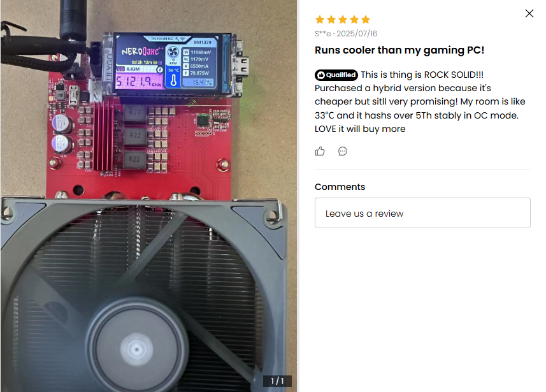The height and width of the screenshot is (392, 546).
Task: Select the third rating star
Action: click(343, 20)
